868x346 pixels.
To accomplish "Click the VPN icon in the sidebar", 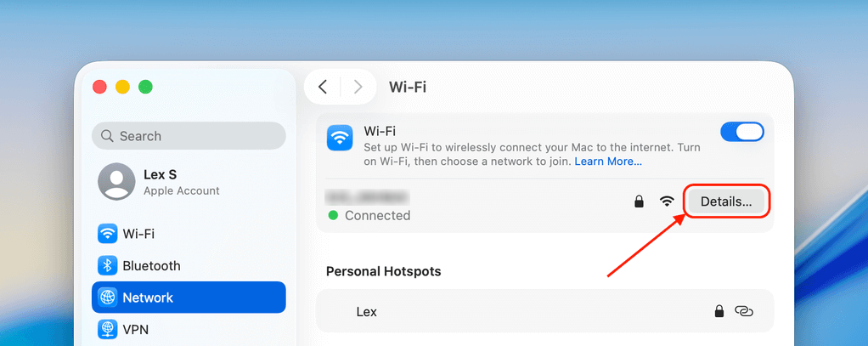I will click(x=107, y=329).
